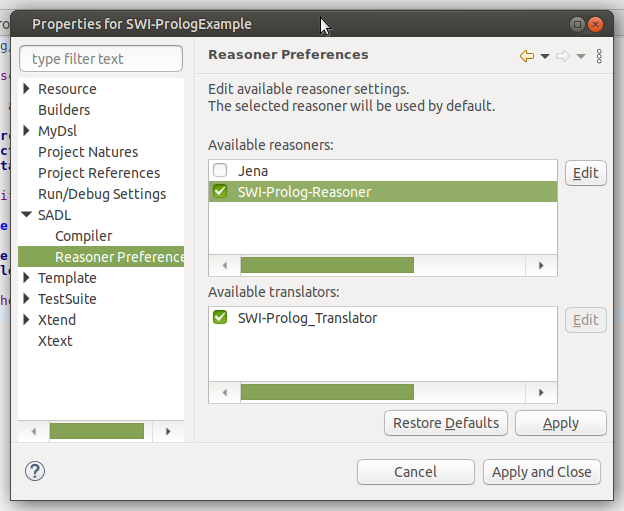Expand the Xtend tree node
Screen dimensions: 624x511
26,320
